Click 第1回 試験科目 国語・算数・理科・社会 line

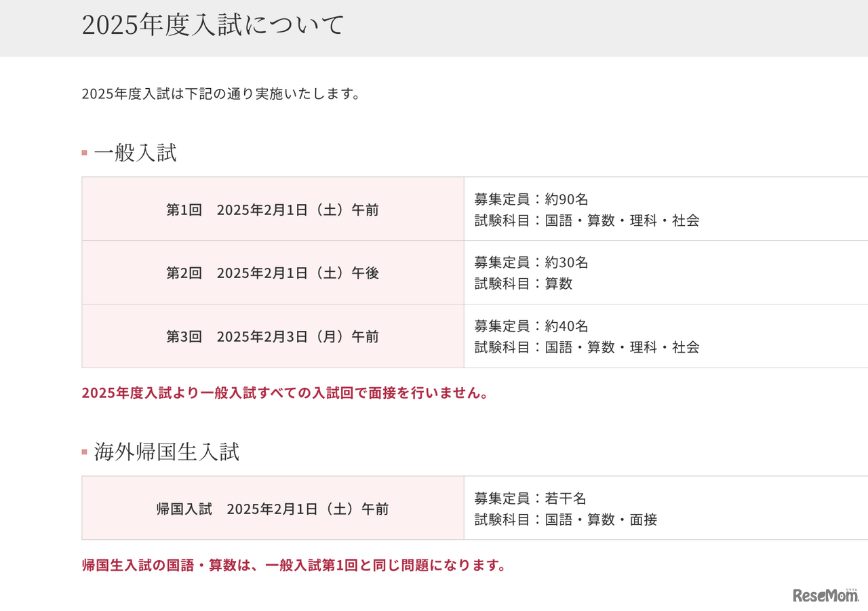pyautogui.click(x=587, y=220)
